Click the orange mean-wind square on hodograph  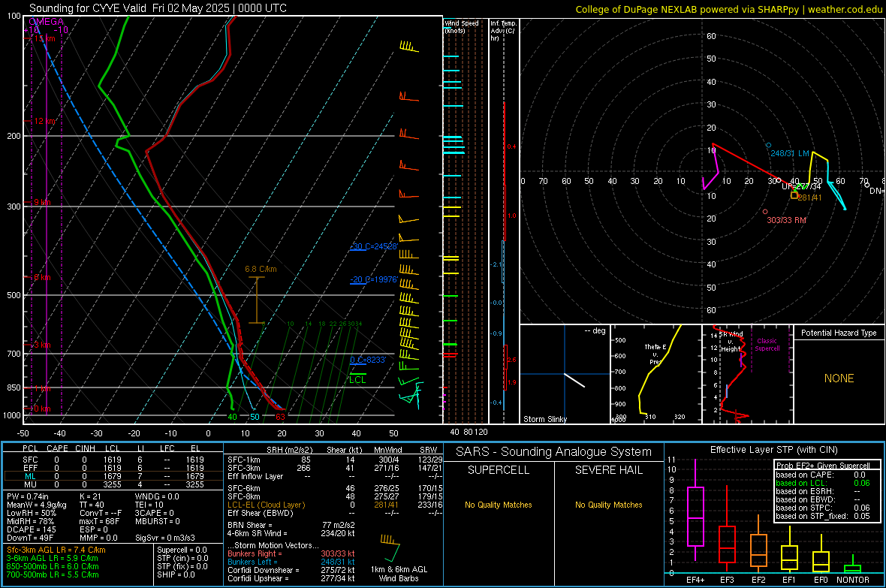794,195
